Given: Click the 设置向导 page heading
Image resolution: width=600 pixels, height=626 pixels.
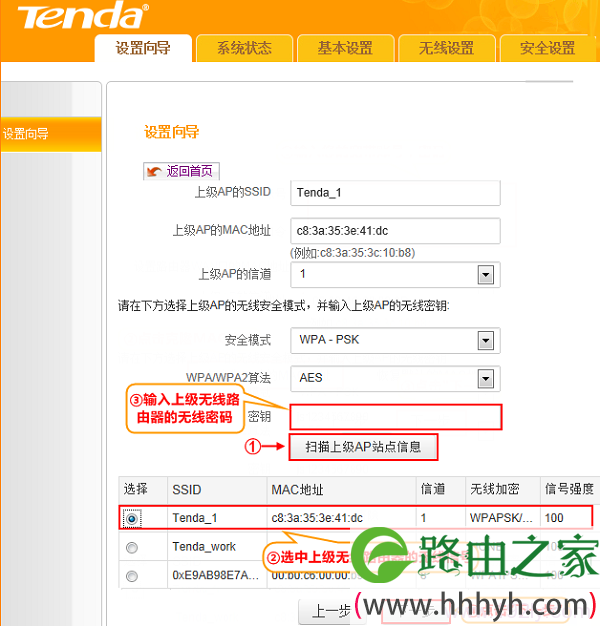Looking at the screenshot, I should coord(172,132).
